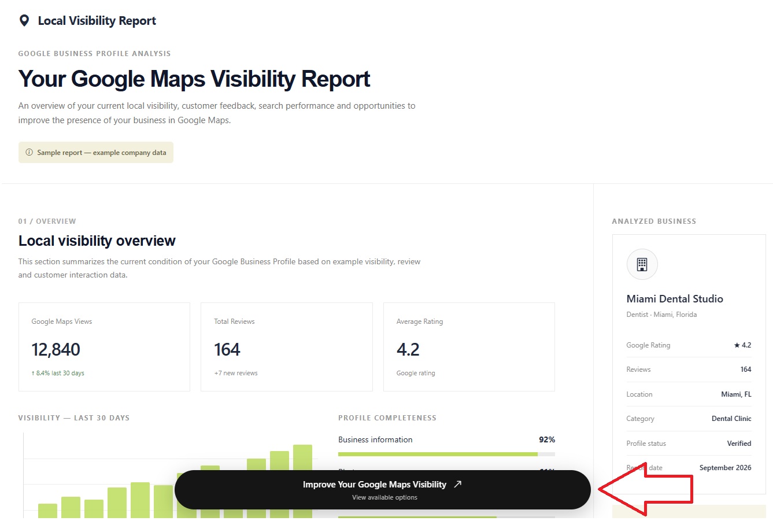Click the "Analyzed Business" sidebar label
773x532 pixels.
tap(654, 221)
